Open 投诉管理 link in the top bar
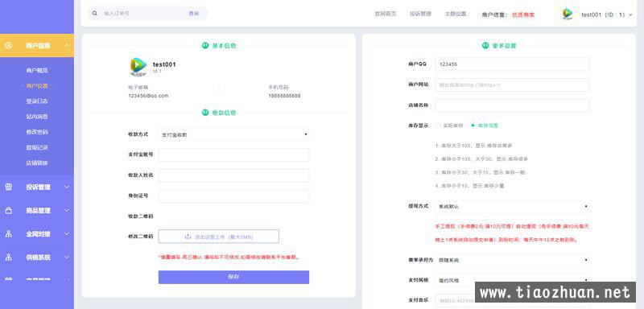Screen dimensions: 644x309 tap(420, 14)
